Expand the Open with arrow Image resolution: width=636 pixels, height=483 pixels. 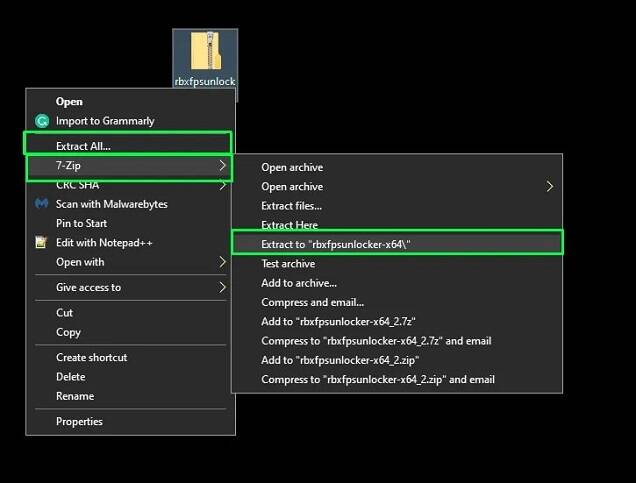[x=223, y=262]
